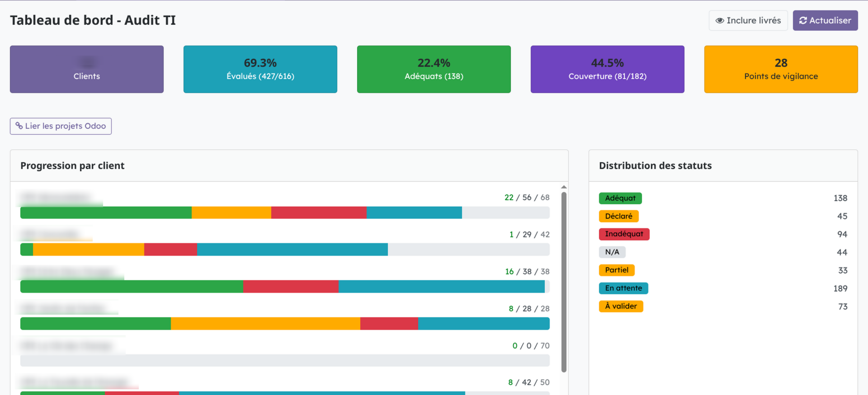Select the À valider status badge

(x=620, y=306)
